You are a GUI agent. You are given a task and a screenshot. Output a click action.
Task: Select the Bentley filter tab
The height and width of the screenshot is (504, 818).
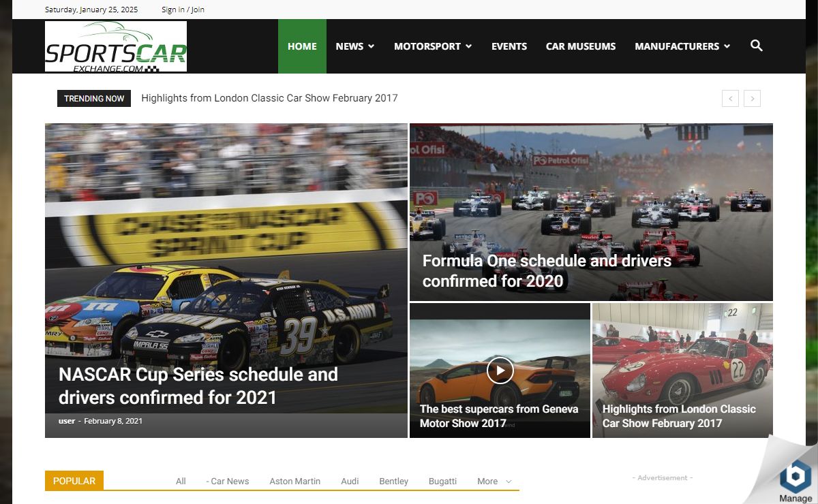point(394,481)
